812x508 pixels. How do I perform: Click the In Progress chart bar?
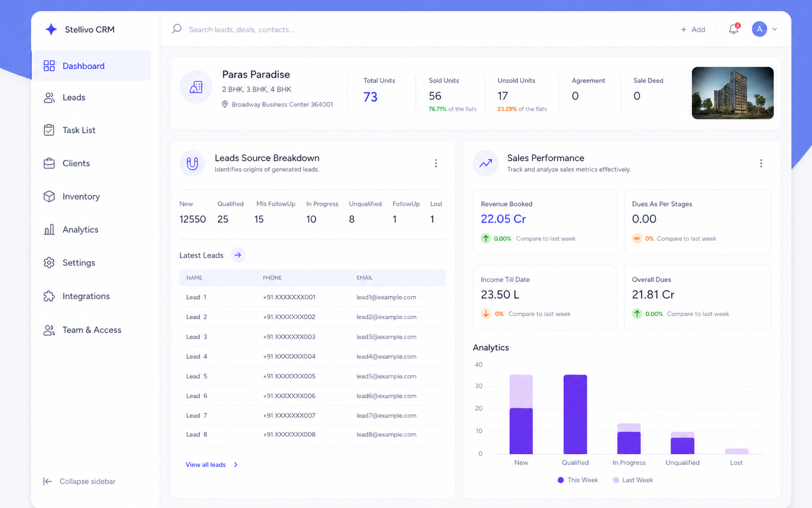(629, 439)
